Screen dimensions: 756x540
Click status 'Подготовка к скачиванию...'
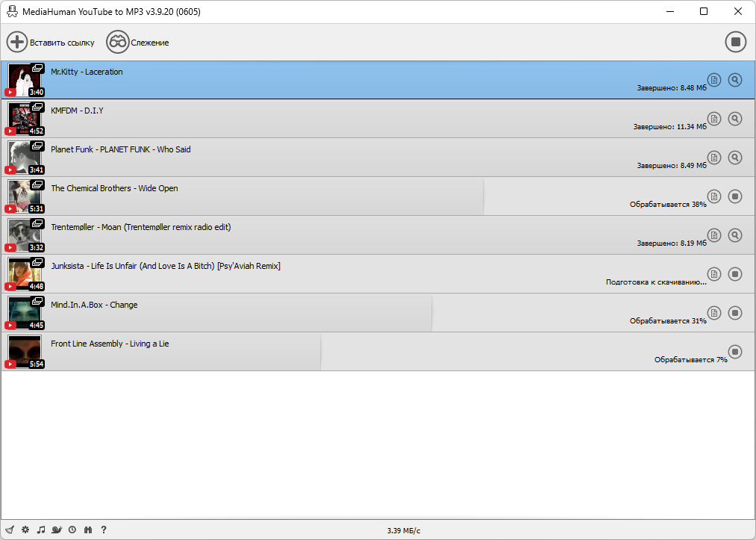[x=656, y=282]
